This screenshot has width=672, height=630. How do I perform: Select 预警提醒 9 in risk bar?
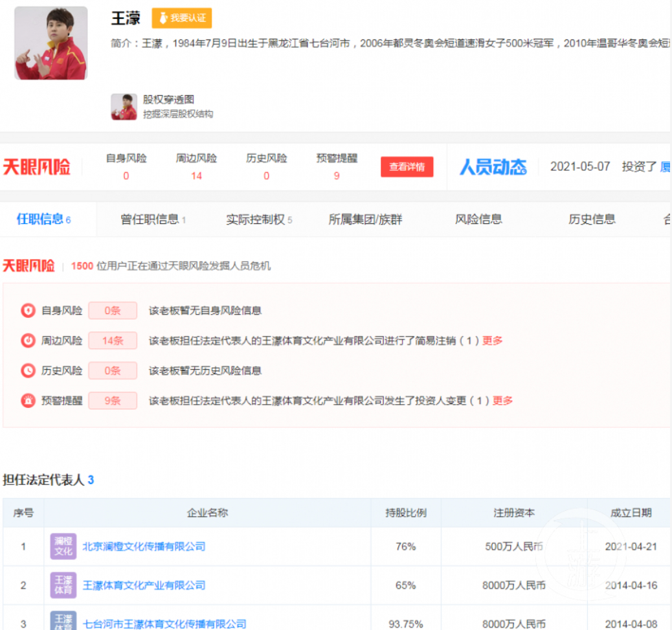337,175
